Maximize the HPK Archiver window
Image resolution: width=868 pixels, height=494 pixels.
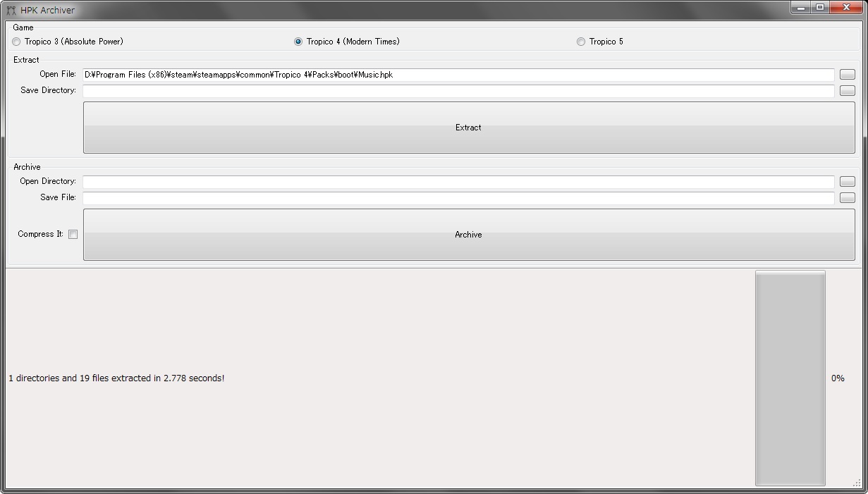click(820, 8)
